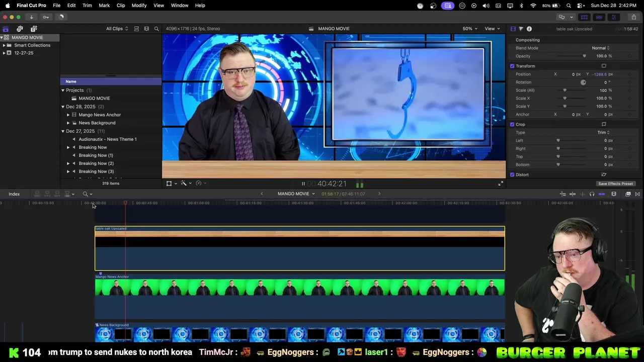
Task: Search the browser with magnifier icon
Action: click(156, 29)
